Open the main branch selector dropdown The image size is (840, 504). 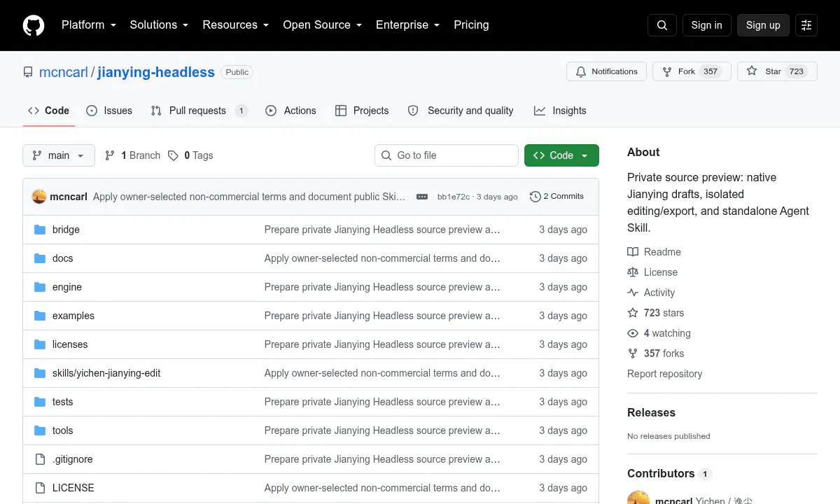click(59, 155)
